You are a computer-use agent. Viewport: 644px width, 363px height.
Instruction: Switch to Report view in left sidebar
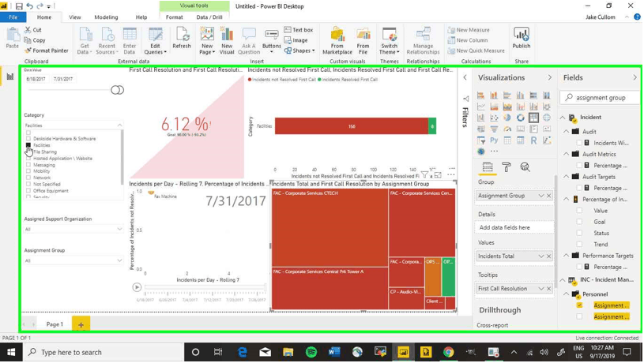tap(9, 77)
